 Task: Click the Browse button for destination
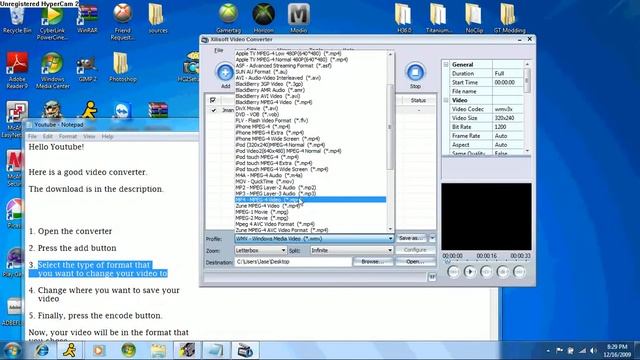point(373,262)
